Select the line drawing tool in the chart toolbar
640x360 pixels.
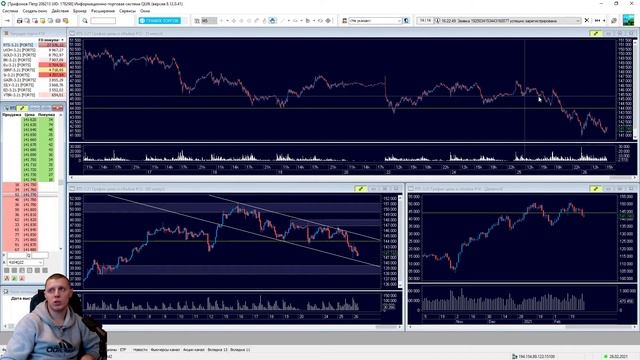[x=282, y=20]
